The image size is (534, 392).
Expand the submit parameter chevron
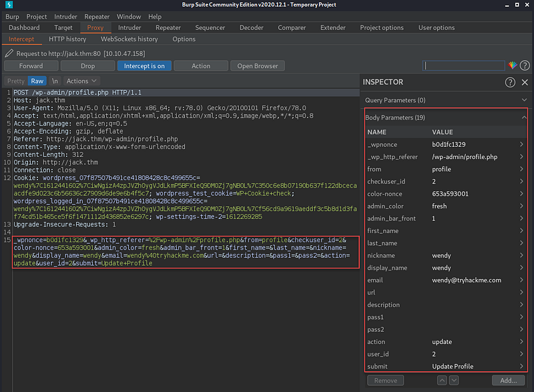tap(521, 366)
